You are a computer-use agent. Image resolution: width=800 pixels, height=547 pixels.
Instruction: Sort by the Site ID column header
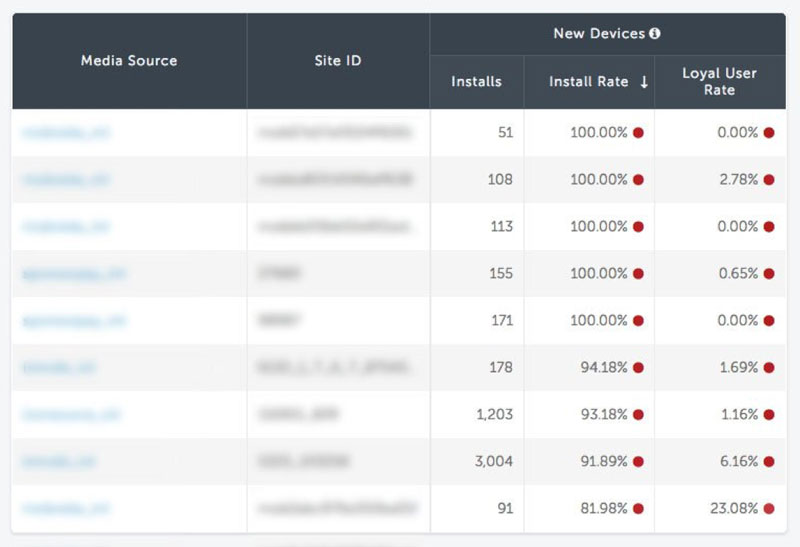338,61
